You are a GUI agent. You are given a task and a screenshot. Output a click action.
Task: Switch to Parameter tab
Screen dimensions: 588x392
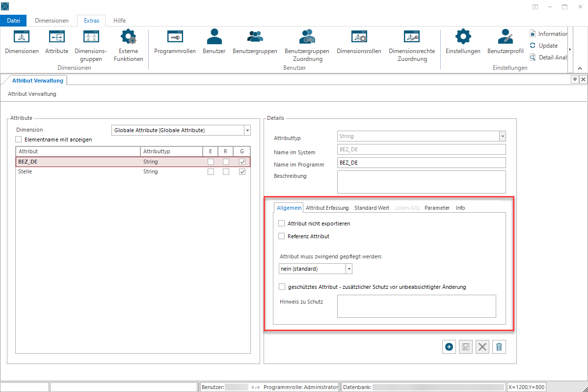(x=437, y=208)
